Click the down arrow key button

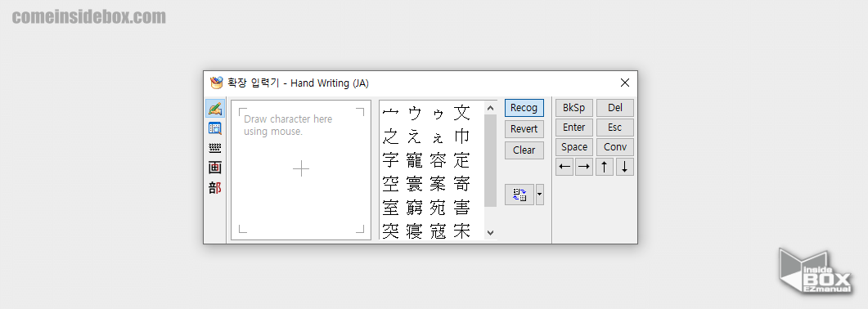(624, 167)
